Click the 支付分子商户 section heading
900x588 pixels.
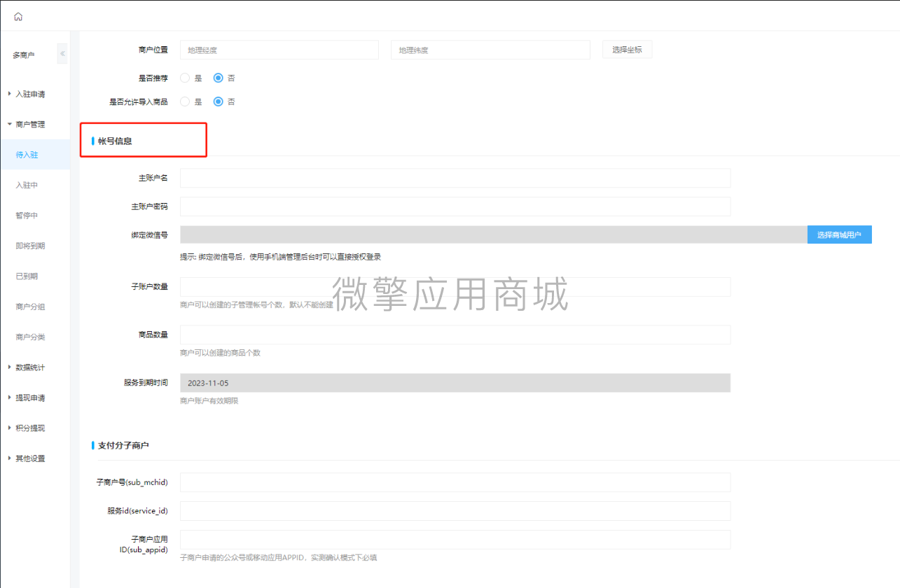coord(123,445)
